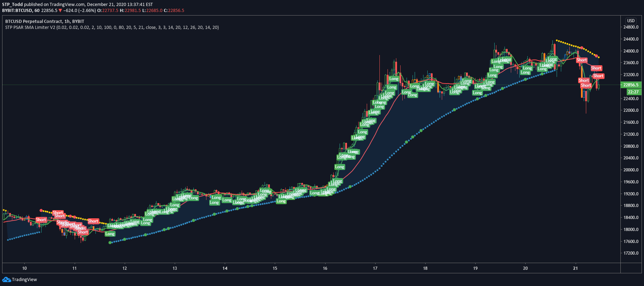Click date label 15 on time axis

pos(275,268)
